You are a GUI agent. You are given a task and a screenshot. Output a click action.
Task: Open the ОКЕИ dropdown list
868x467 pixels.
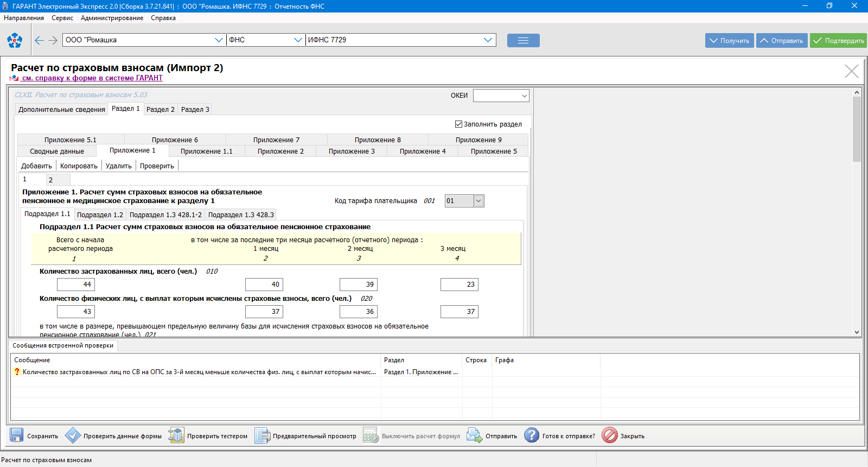(x=524, y=96)
